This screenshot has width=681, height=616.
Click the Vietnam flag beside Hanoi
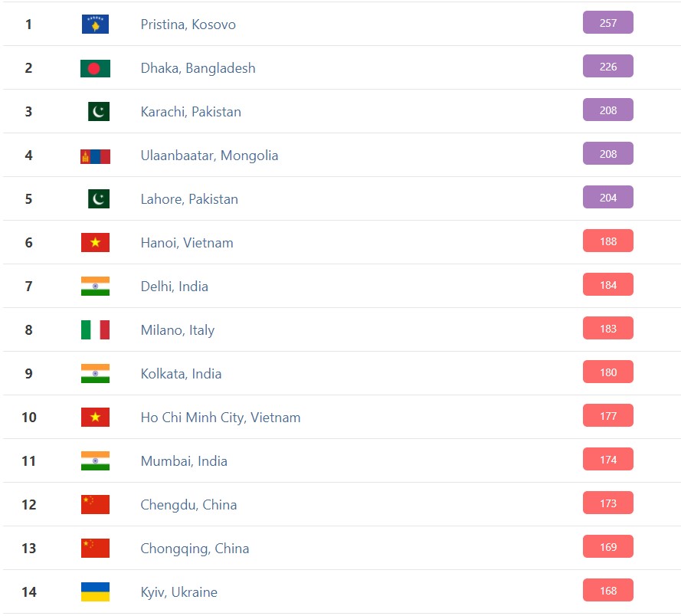[x=95, y=243]
